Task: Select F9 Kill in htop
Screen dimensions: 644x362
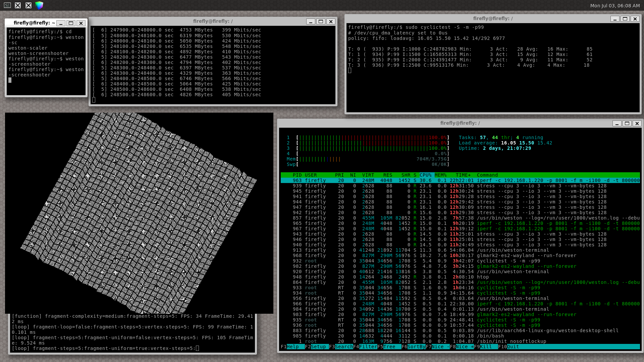Action: (x=486, y=347)
